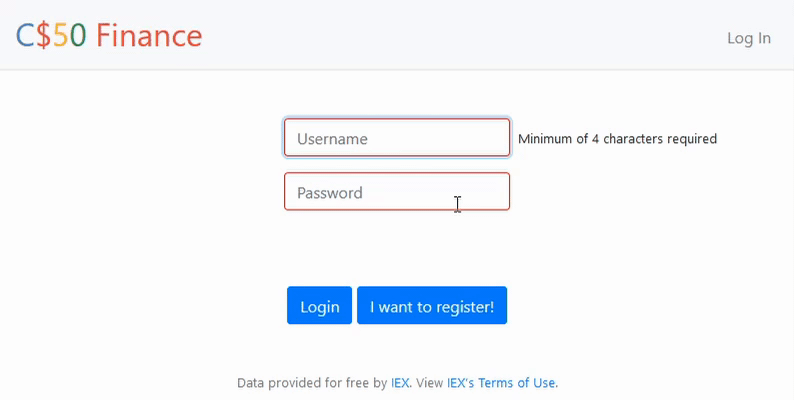794x400 pixels.
Task: Click blank space right of the register button
Action: point(620,306)
